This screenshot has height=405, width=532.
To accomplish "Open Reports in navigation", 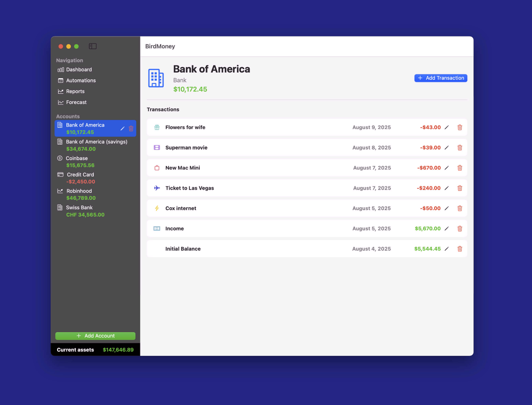I will pyautogui.click(x=71, y=91).
